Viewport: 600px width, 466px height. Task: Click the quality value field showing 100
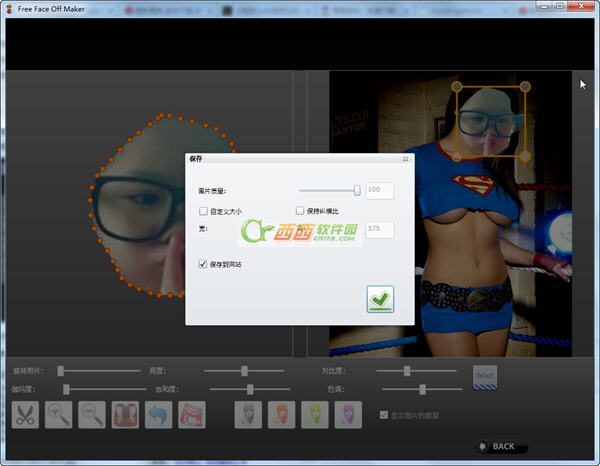[380, 191]
